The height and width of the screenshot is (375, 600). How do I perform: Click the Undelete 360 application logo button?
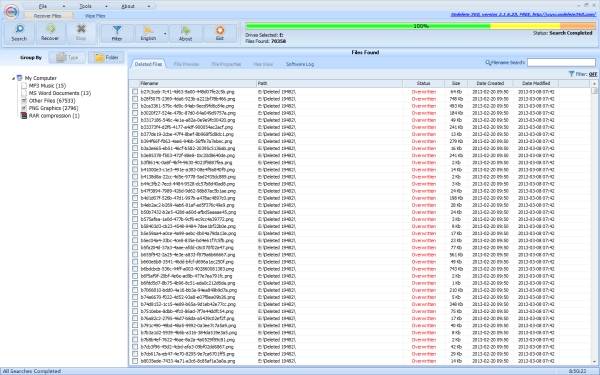pos(11,12)
